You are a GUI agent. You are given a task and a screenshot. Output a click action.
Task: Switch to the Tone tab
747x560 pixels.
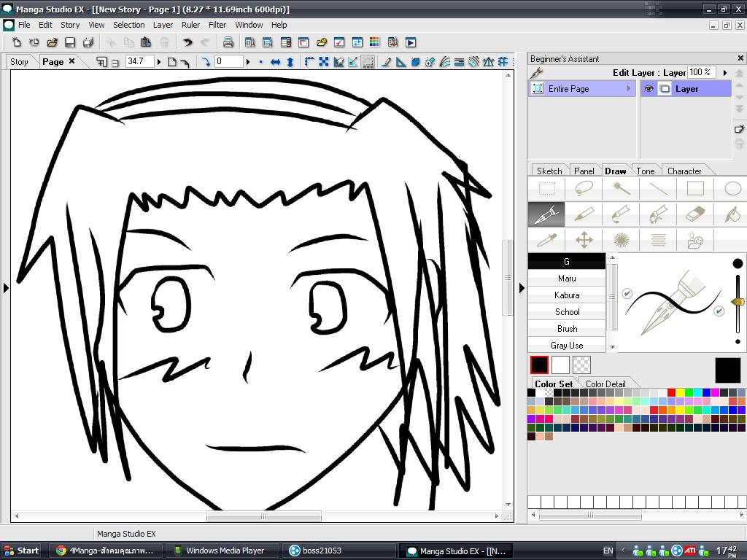[646, 171]
